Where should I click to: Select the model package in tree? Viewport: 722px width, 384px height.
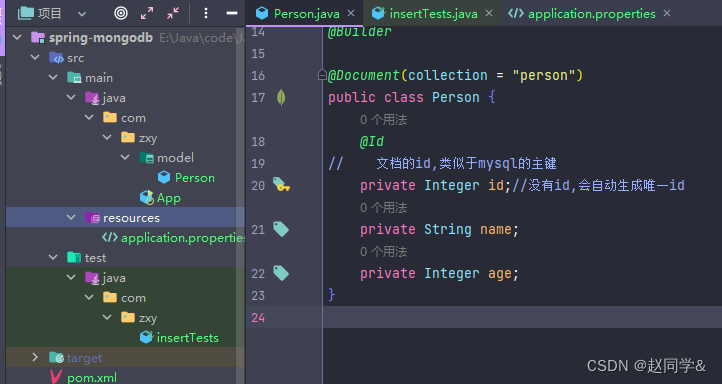click(175, 158)
